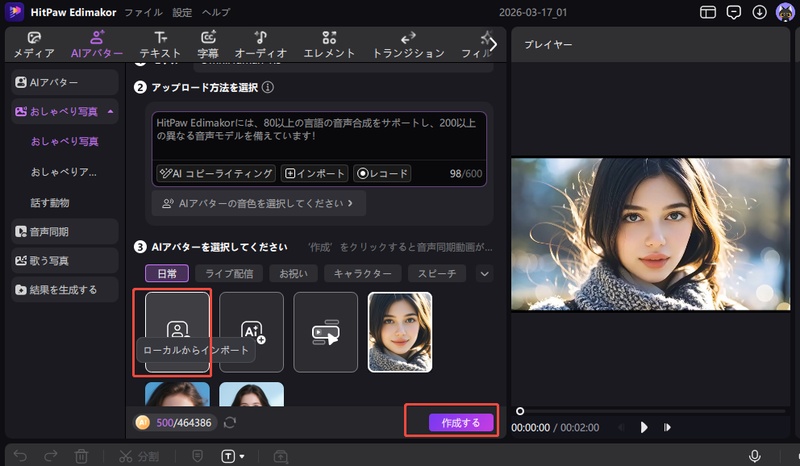Open the download center icon
The width and height of the screenshot is (800, 466).
(x=759, y=12)
